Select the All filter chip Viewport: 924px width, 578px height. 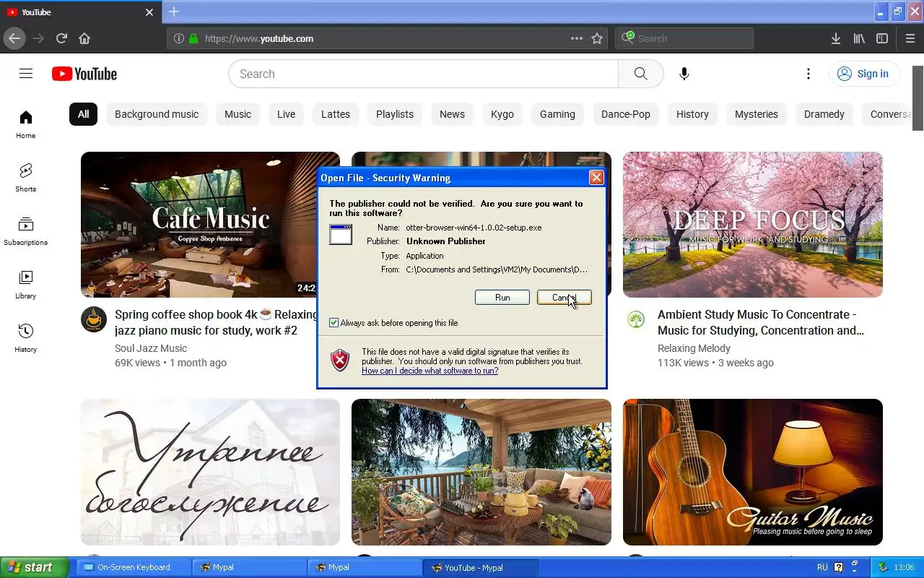click(83, 114)
